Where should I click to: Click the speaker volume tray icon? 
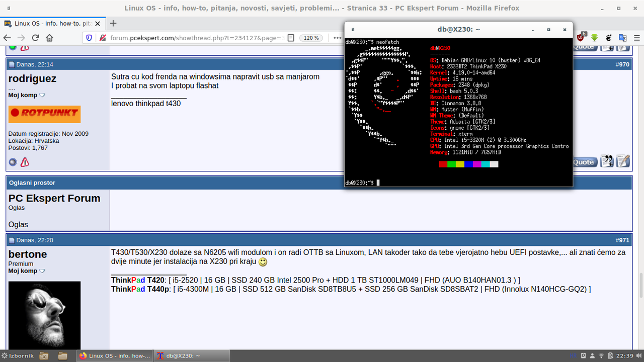(639, 356)
